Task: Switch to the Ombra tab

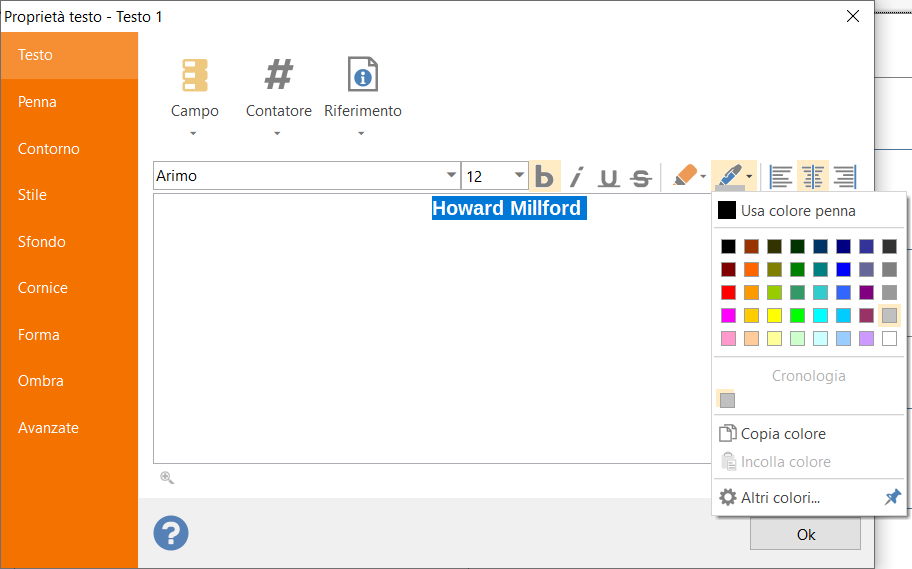Action: (69, 381)
